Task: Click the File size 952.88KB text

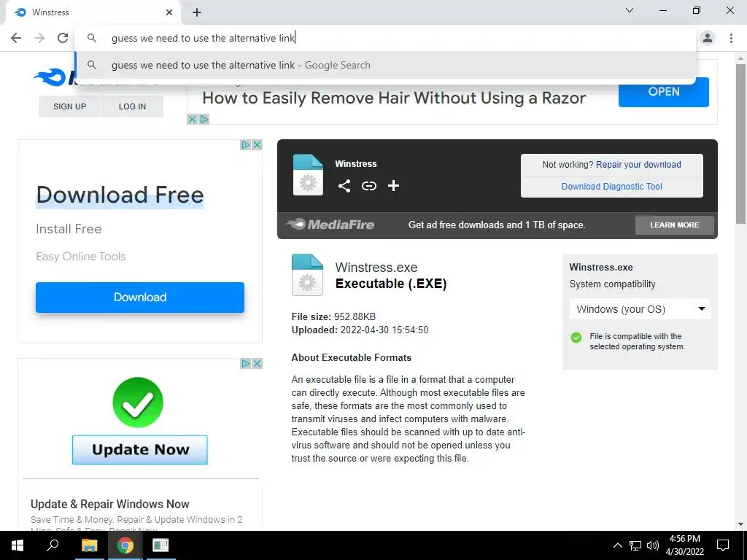Action: coord(333,316)
